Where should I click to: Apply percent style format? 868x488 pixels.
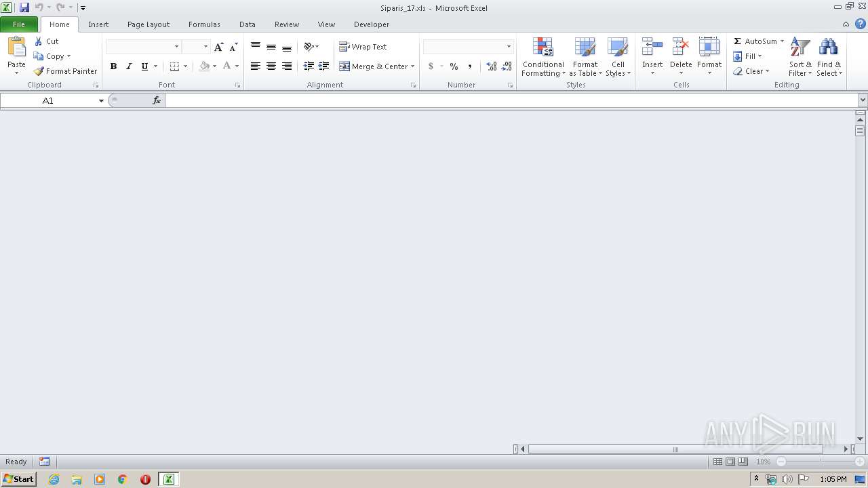pos(454,66)
